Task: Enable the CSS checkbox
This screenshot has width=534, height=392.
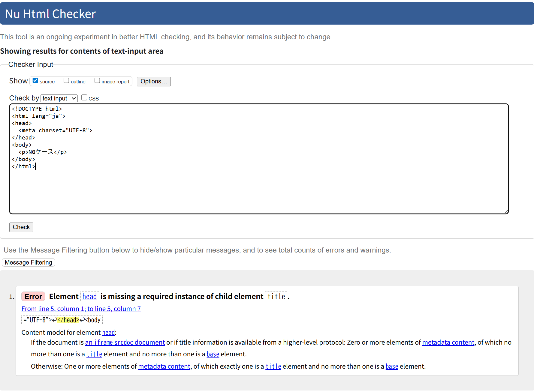Action: [x=84, y=97]
